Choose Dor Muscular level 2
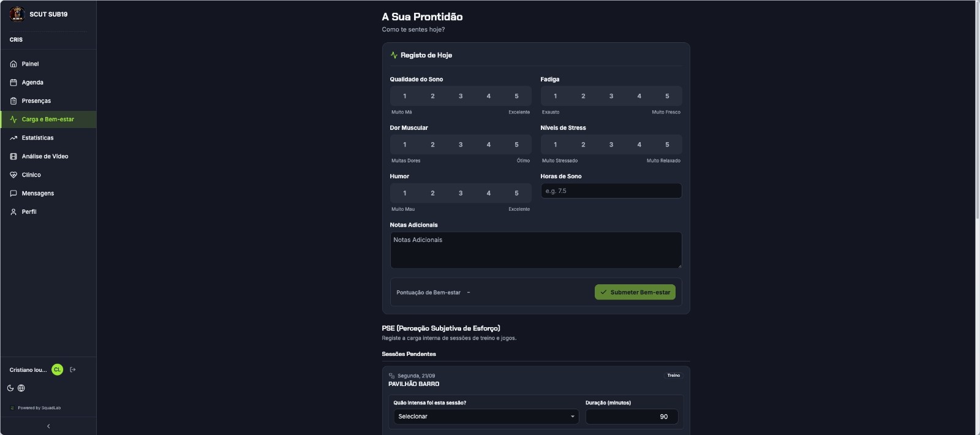The image size is (980, 435). click(x=432, y=145)
